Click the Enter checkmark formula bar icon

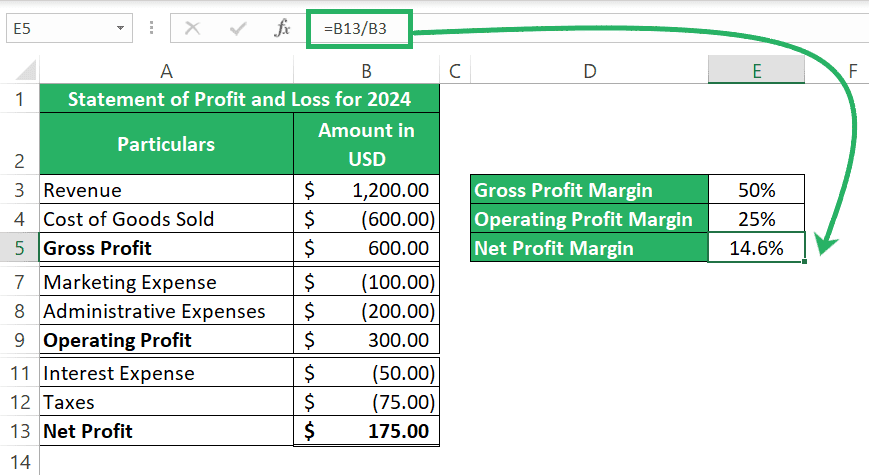click(238, 28)
